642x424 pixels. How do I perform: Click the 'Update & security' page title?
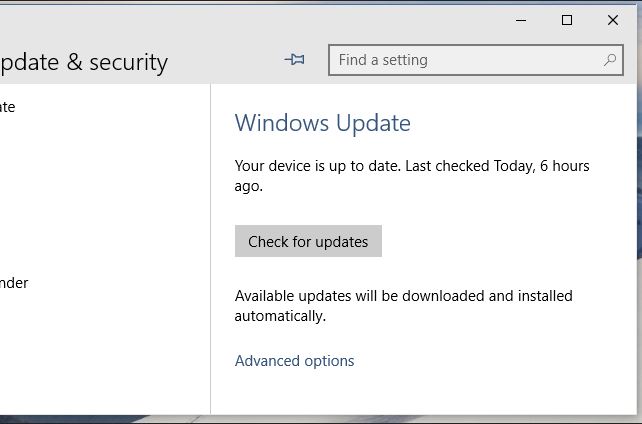pyautogui.click(x=84, y=62)
